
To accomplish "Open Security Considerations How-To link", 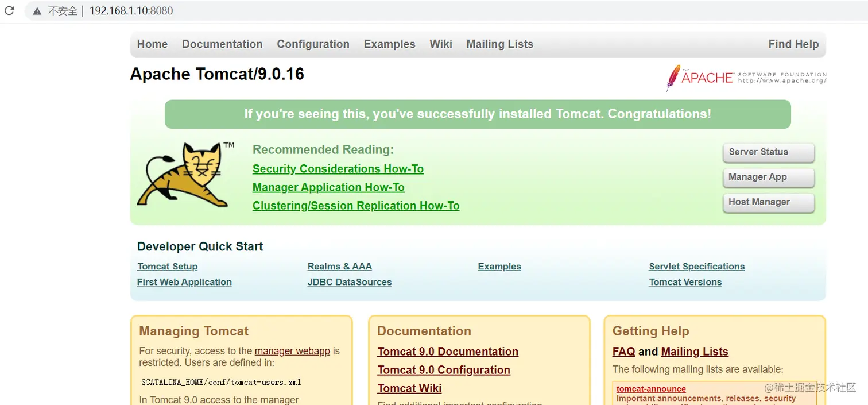I will click(x=338, y=169).
